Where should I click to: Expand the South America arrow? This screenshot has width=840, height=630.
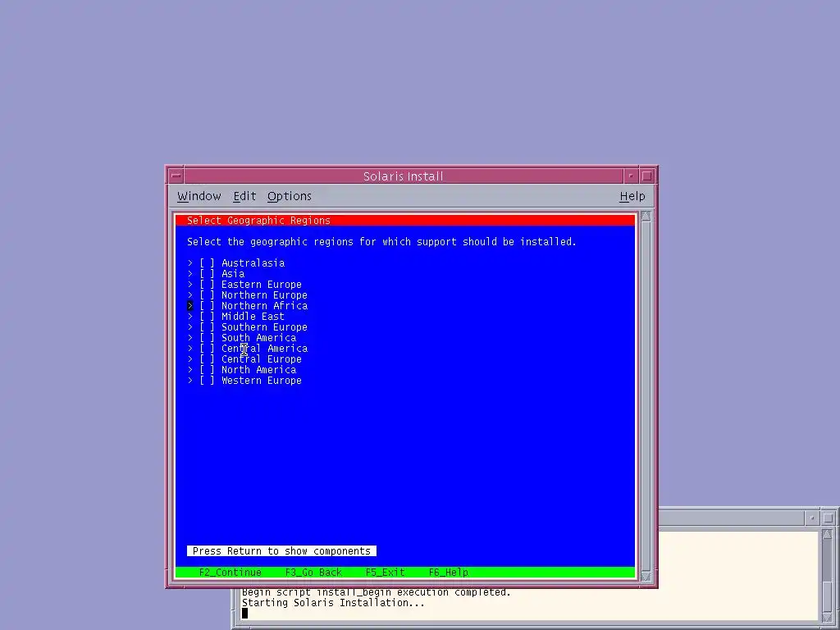[x=190, y=338]
